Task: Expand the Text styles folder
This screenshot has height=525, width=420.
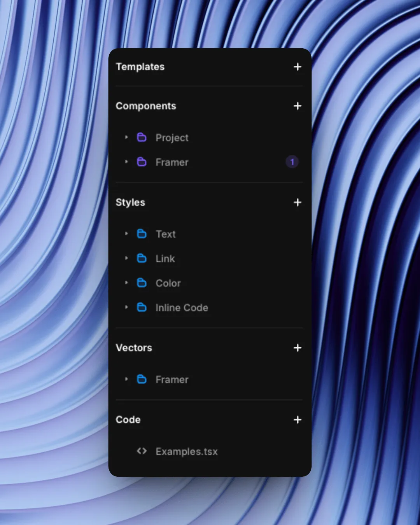Action: (x=126, y=234)
